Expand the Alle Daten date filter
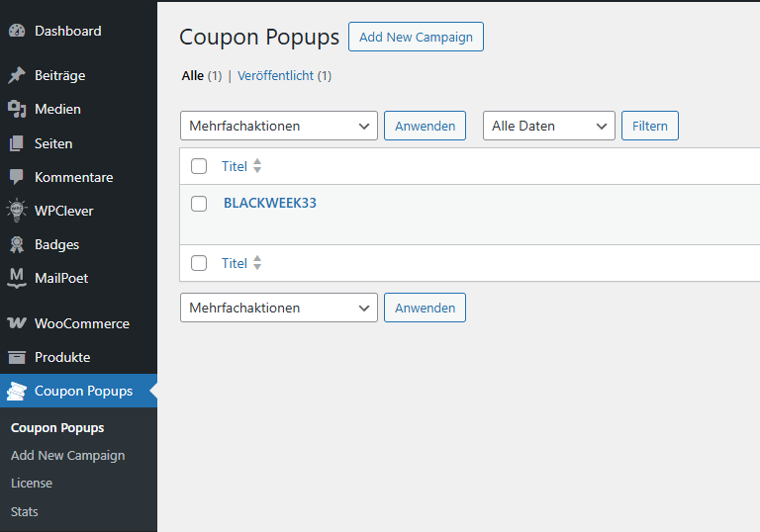The height and width of the screenshot is (532, 760). tap(548, 126)
